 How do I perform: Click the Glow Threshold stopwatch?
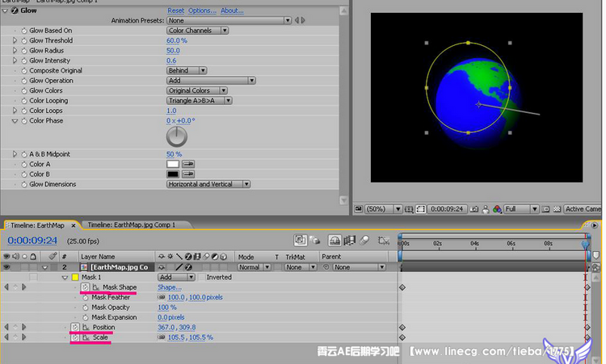[24, 40]
